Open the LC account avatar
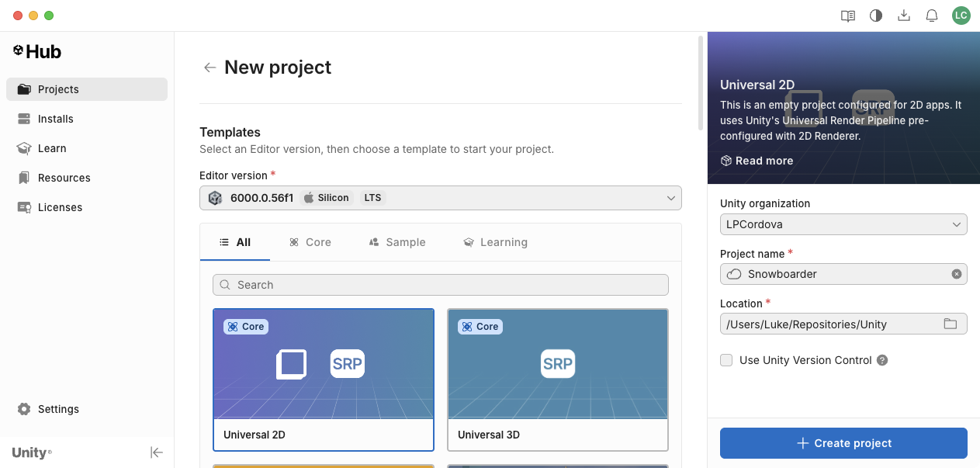This screenshot has height=468, width=980. (x=961, y=16)
